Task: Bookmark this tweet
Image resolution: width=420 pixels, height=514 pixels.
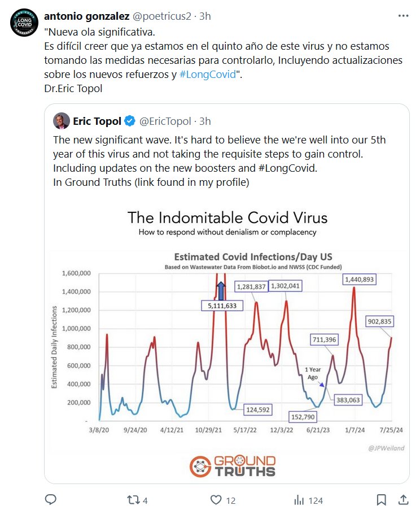Action: point(382,500)
